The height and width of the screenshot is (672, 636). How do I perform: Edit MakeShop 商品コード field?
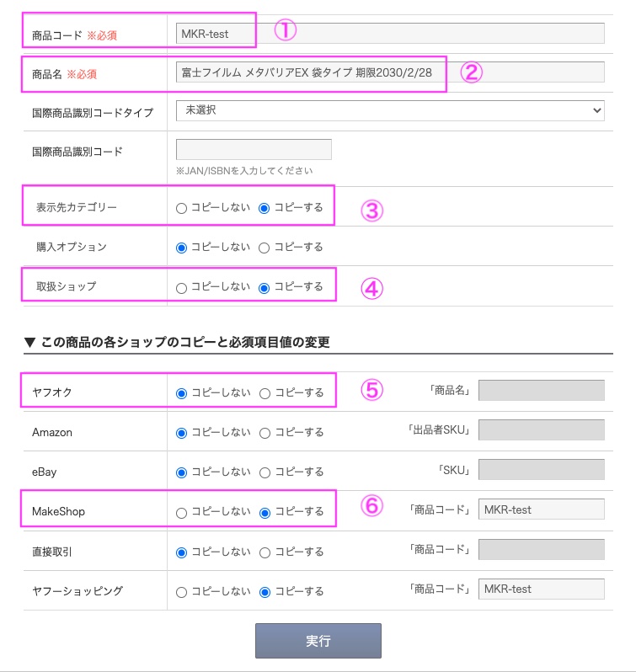pyautogui.click(x=541, y=509)
